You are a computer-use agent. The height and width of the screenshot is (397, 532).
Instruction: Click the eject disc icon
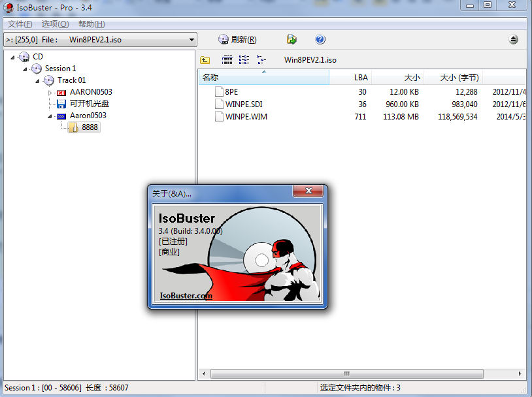(x=513, y=40)
